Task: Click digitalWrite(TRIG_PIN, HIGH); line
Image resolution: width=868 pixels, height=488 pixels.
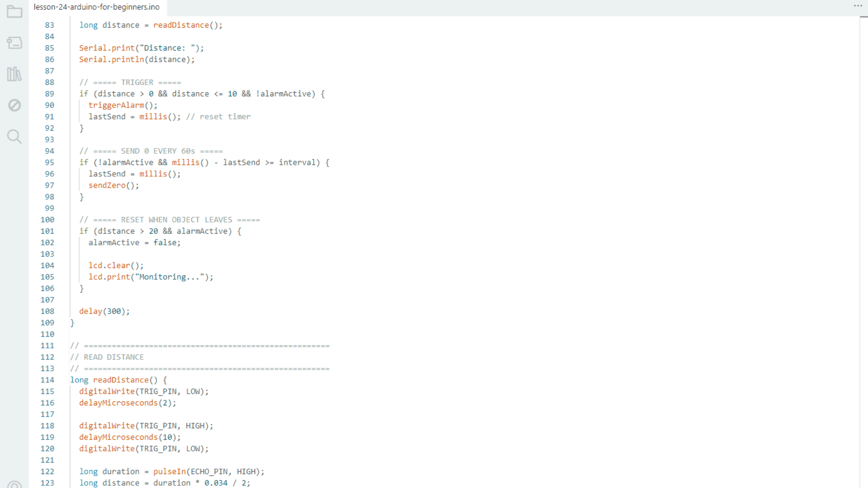Action: point(146,426)
